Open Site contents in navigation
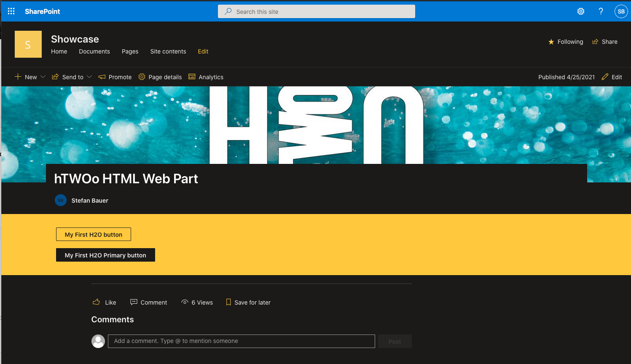Viewport: 631px width, 364px height. pyautogui.click(x=168, y=51)
